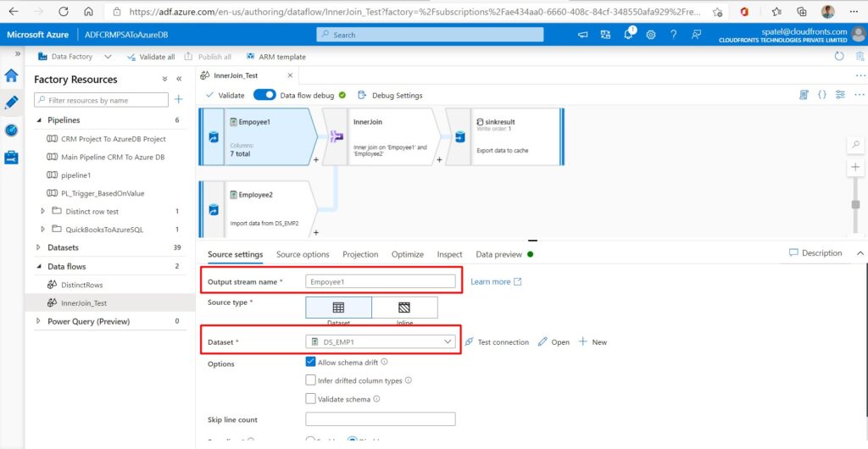The image size is (868, 449).
Task: Open the announcements megaphone icon
Action: 583,34
